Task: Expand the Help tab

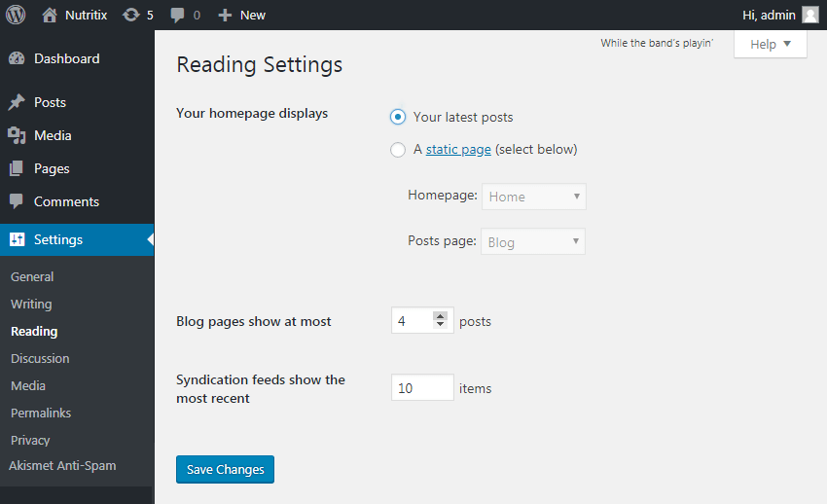Action: point(770,45)
